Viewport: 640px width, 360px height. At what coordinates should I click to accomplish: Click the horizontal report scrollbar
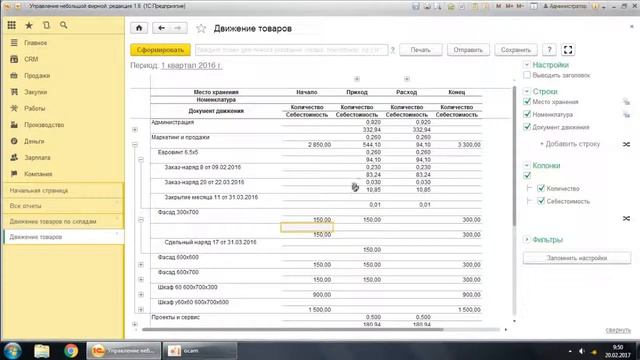click(x=292, y=329)
